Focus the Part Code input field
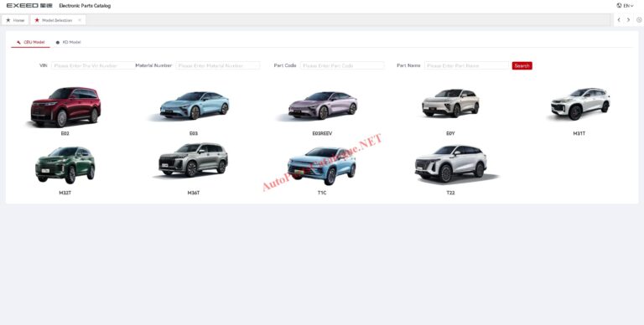 click(x=342, y=65)
